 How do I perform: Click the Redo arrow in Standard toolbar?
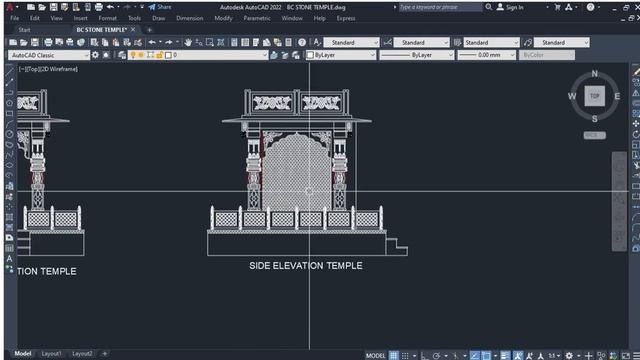(x=169, y=42)
